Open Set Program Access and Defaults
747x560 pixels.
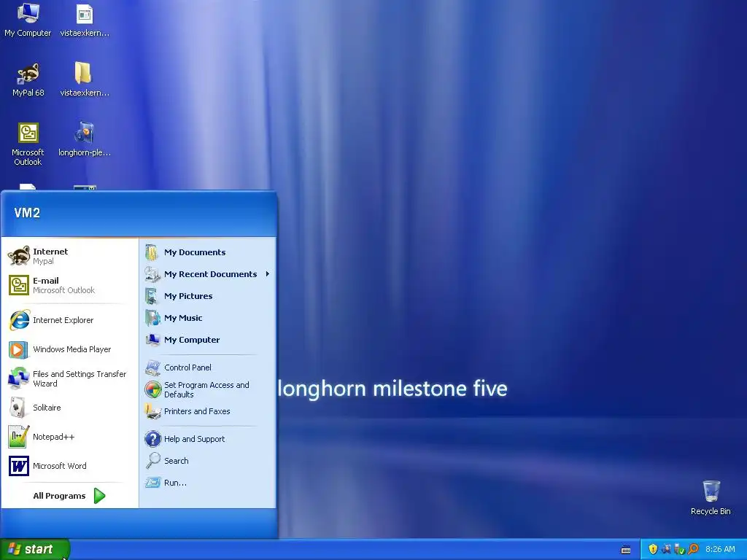click(x=208, y=389)
